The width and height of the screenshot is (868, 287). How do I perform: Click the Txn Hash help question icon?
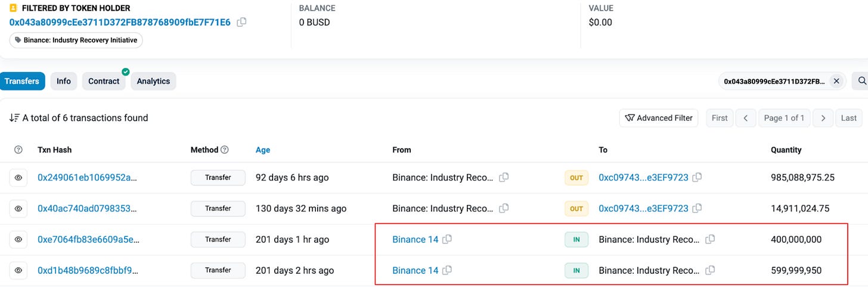click(18, 150)
